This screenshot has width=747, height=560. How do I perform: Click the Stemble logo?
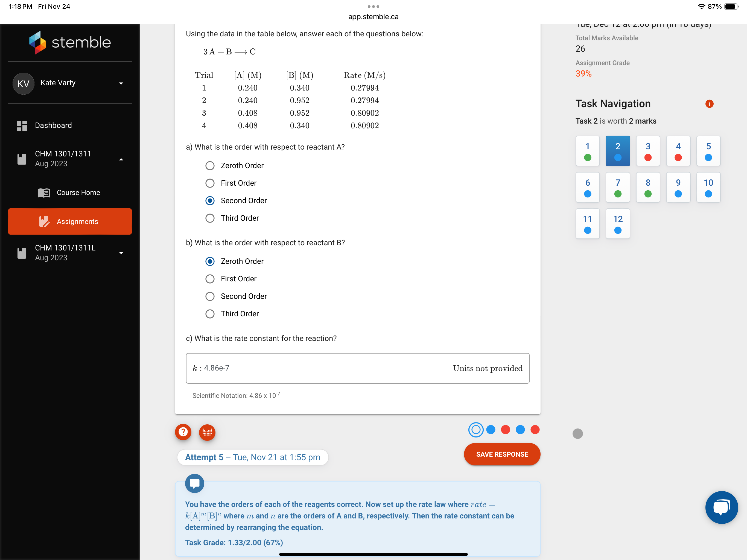click(x=70, y=42)
